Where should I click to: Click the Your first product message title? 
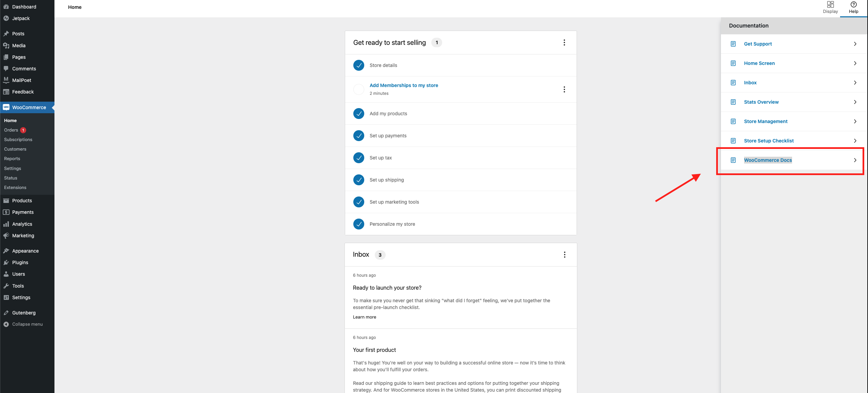tap(374, 350)
